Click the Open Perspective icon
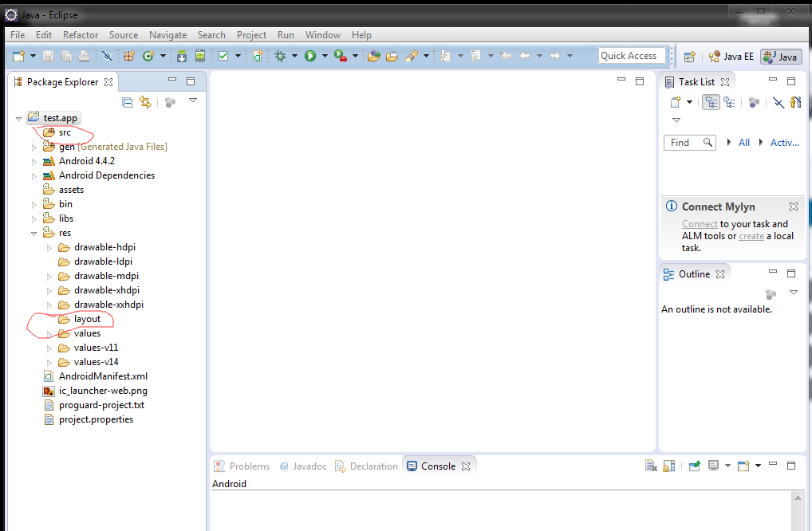The width and height of the screenshot is (812, 531). tap(689, 57)
